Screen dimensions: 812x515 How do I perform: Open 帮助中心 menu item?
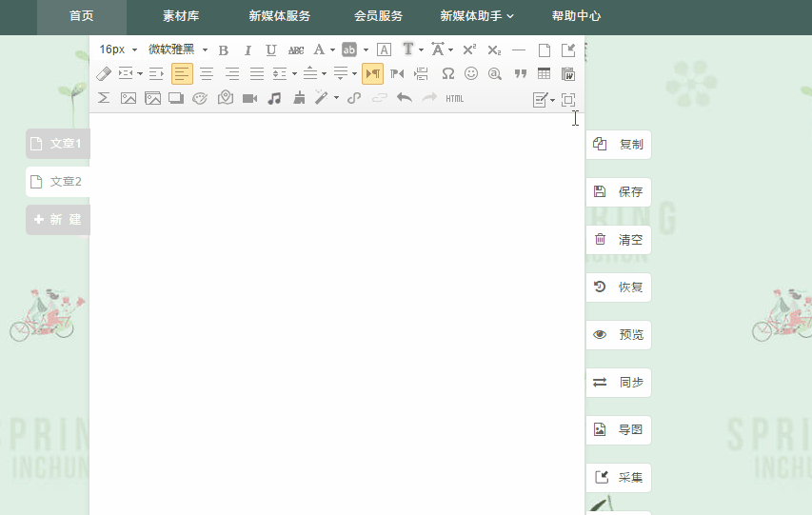pyautogui.click(x=576, y=16)
